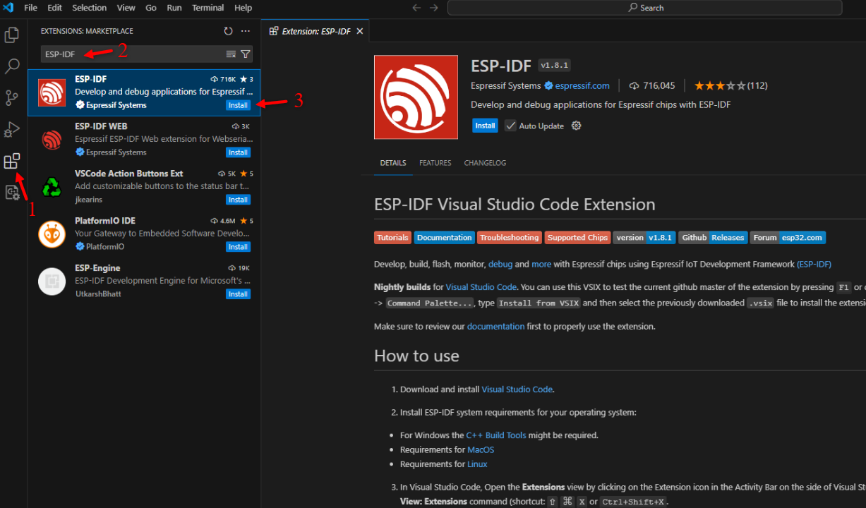Click the Espressif Systems publisher name on details page
The height and width of the screenshot is (508, 866).
click(x=505, y=86)
